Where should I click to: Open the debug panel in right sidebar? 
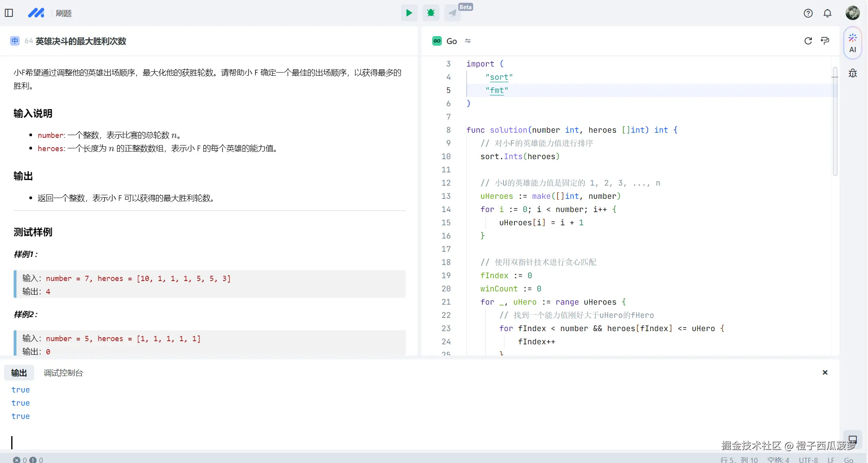click(x=853, y=73)
